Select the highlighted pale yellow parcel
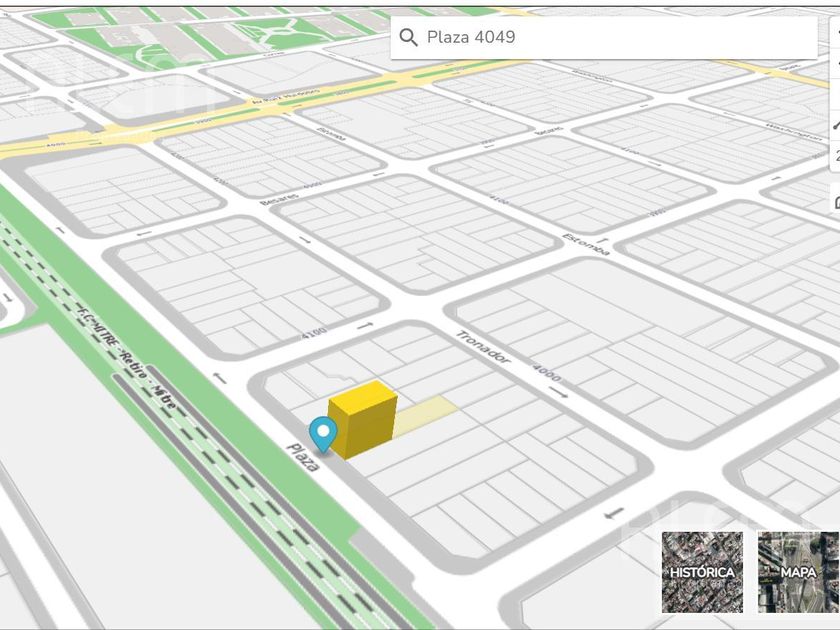Viewport: 840px width, 630px height. click(x=426, y=416)
